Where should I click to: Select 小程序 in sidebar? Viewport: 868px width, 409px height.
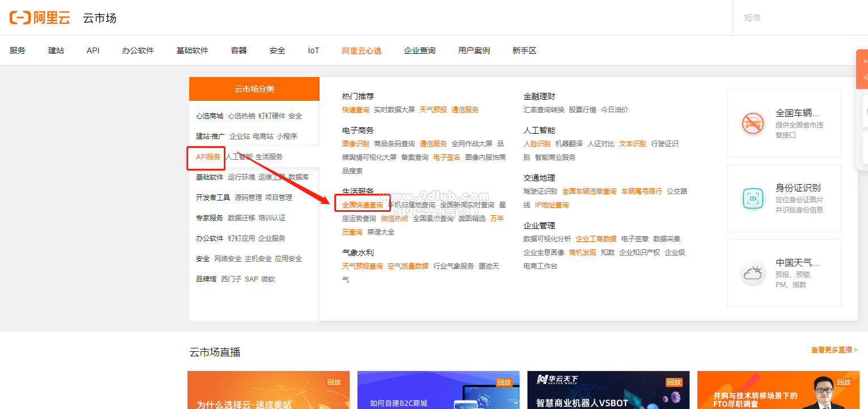(x=287, y=137)
